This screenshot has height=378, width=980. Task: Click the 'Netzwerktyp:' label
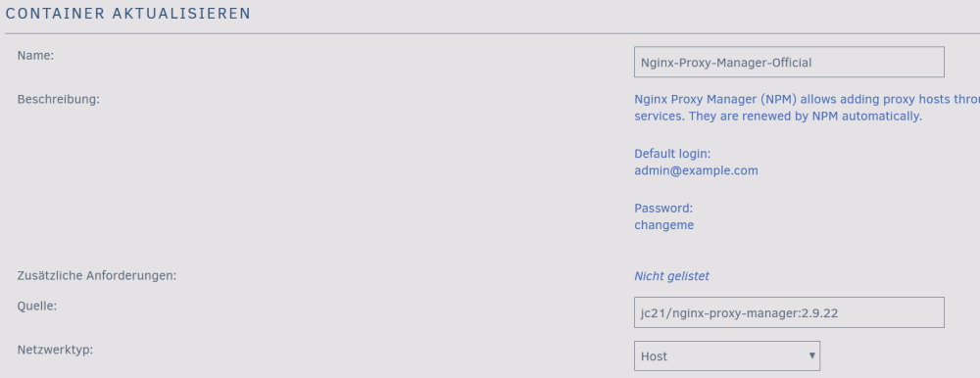click(55, 350)
